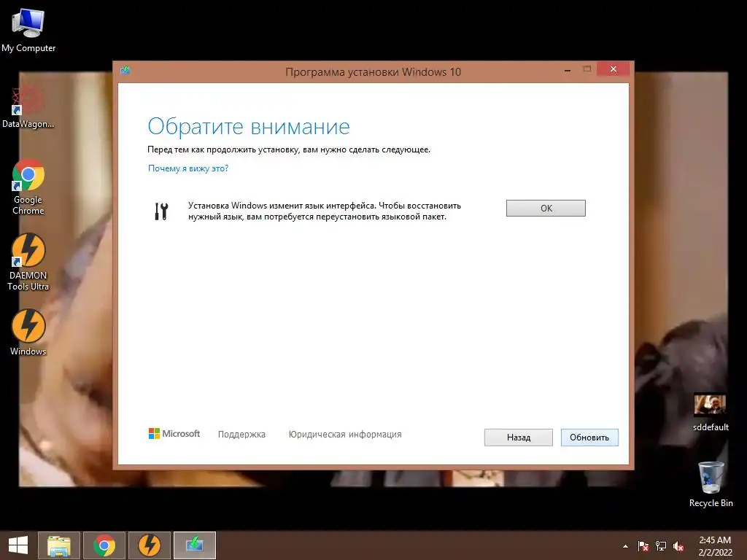747x560 pixels.
Task: Click the setup window title bar icon
Action: [x=125, y=71]
